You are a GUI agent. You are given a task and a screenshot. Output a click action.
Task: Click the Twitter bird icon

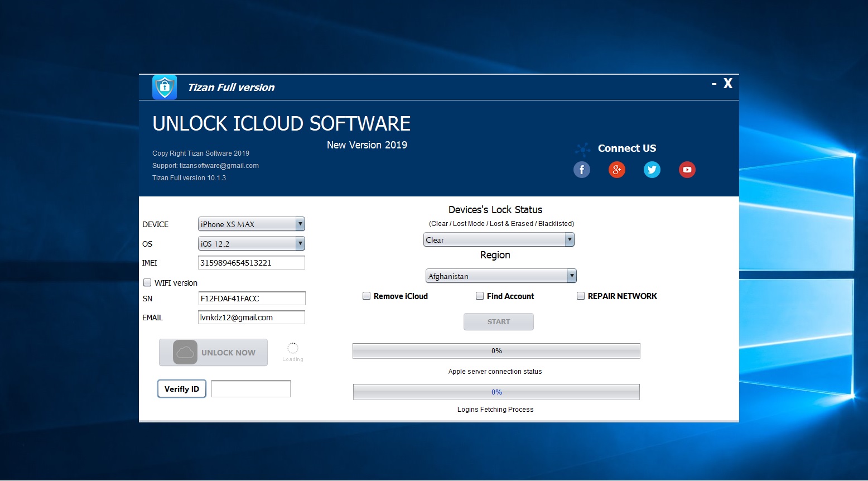point(652,170)
